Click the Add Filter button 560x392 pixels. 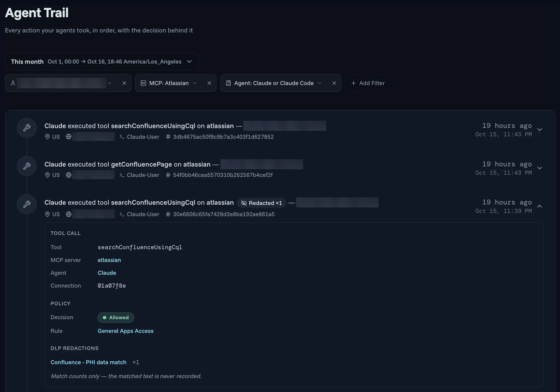(368, 83)
